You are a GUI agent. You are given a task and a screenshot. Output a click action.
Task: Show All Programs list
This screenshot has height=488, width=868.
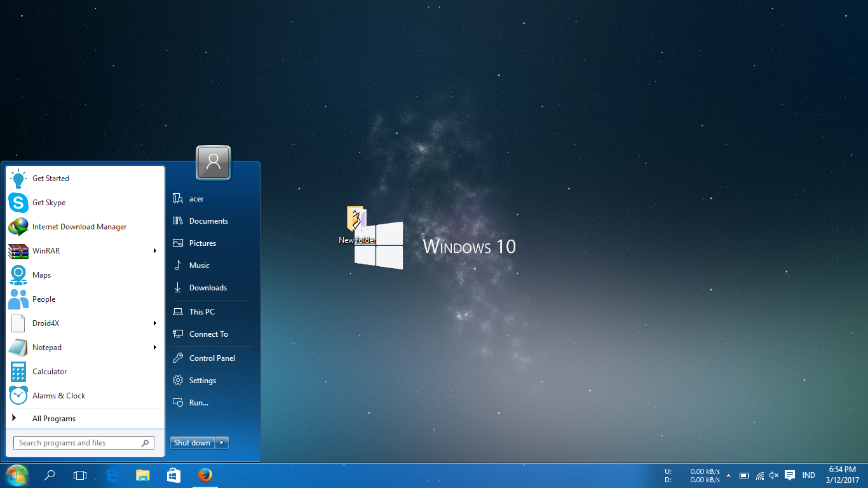(x=85, y=419)
